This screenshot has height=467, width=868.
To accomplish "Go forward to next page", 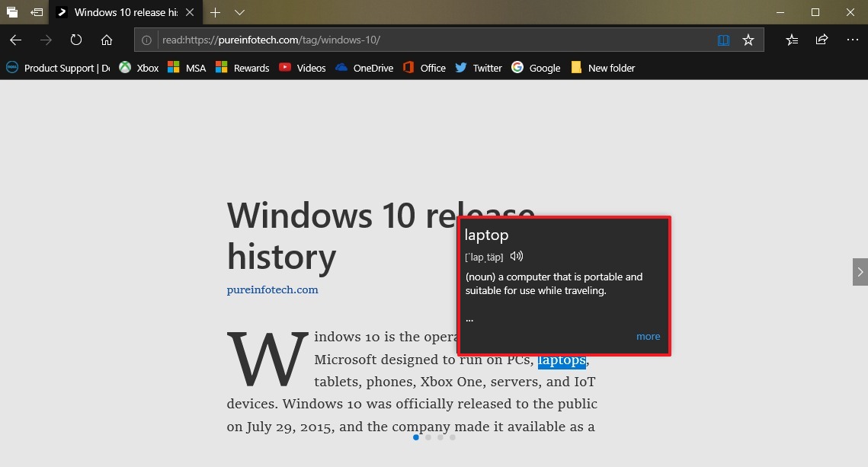I will [46, 40].
